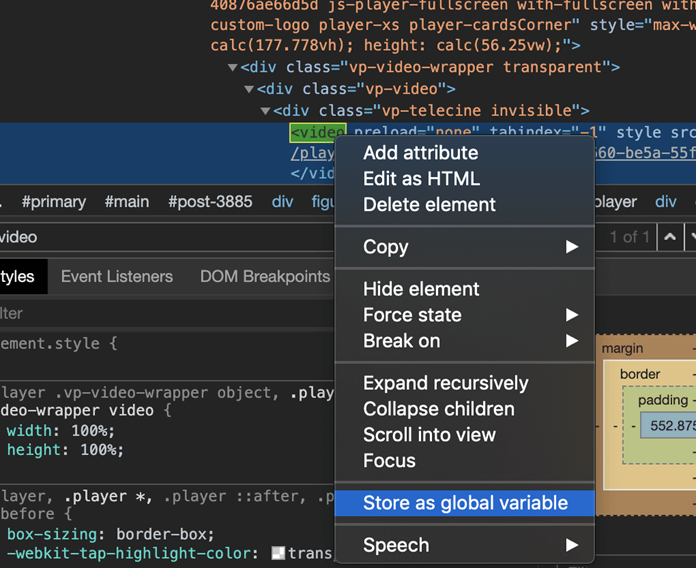Screen dimensions: 696x568
Task: Open the Speech submenu arrow
Action: pyautogui.click(x=572, y=545)
